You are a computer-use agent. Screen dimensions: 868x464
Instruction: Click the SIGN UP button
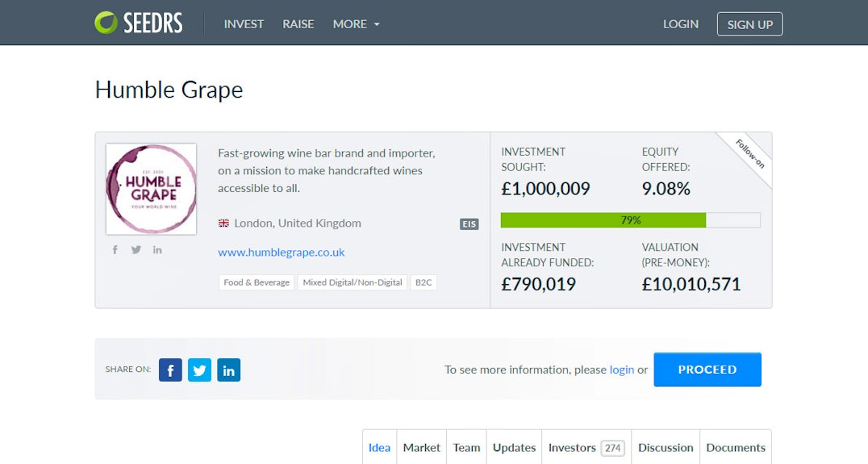(749, 24)
